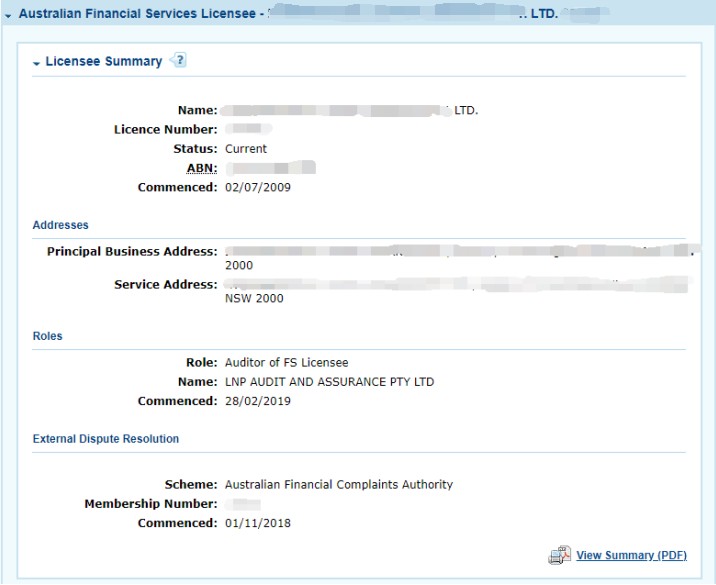The image size is (716, 585).
Task: Collapse the Licensee Summary section arrow
Action: point(37,63)
